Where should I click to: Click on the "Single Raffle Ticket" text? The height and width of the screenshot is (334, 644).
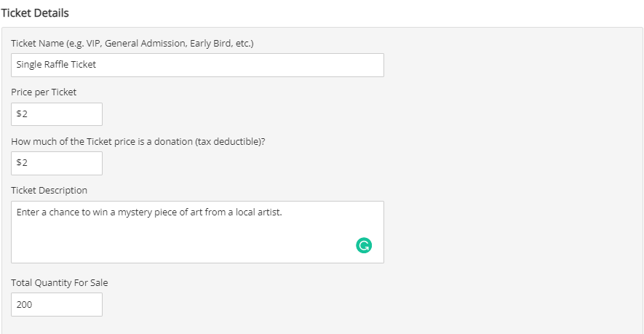click(x=56, y=65)
